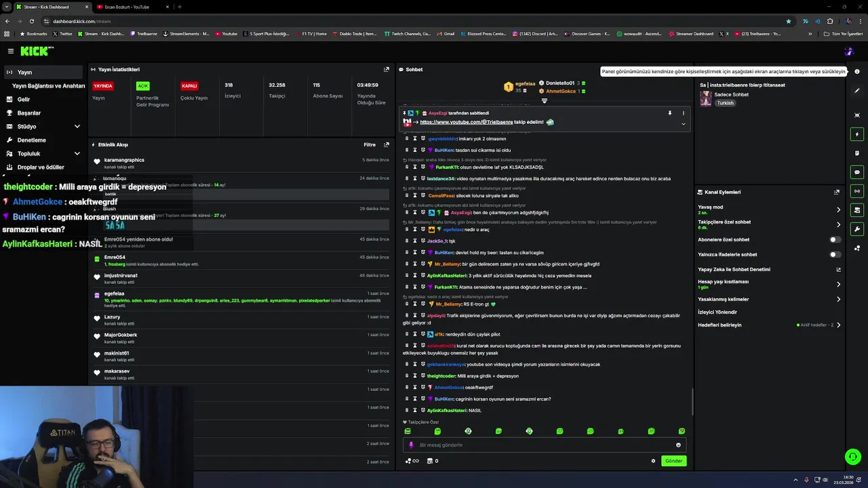
Task: Open Droplar ve ödüller in sidebar
Action: coord(41,167)
